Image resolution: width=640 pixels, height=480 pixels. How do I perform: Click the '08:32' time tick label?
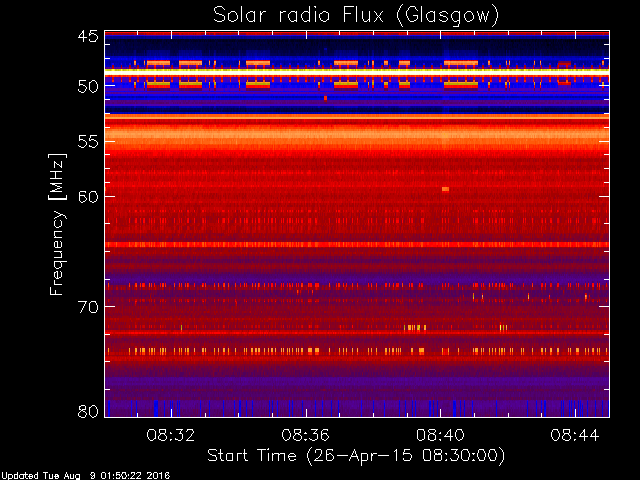[x=171, y=435]
